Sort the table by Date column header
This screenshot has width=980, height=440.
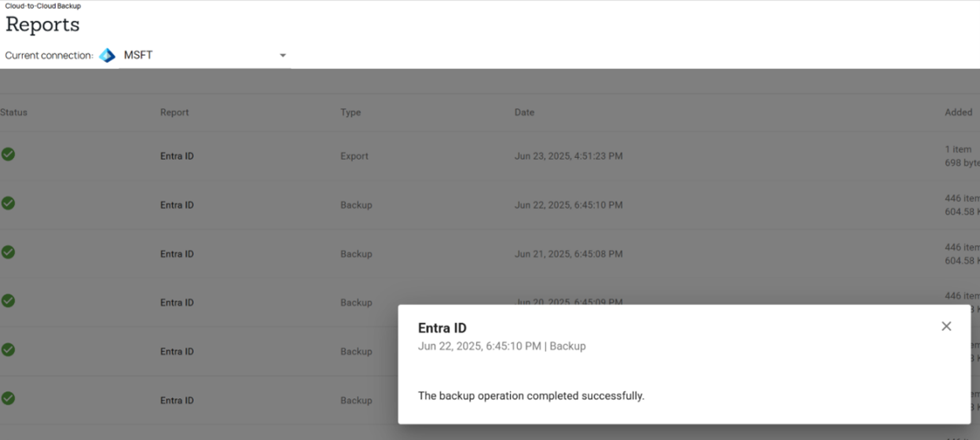point(524,112)
